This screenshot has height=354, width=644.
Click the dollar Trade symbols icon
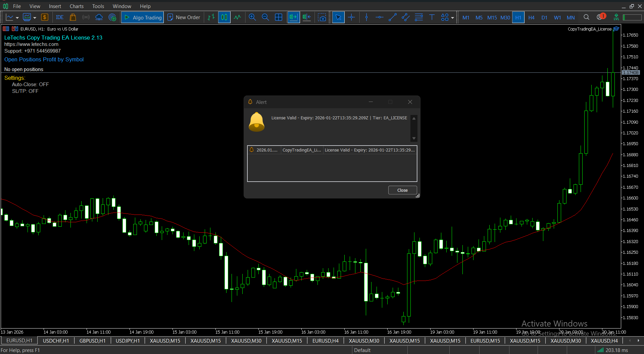45,17
